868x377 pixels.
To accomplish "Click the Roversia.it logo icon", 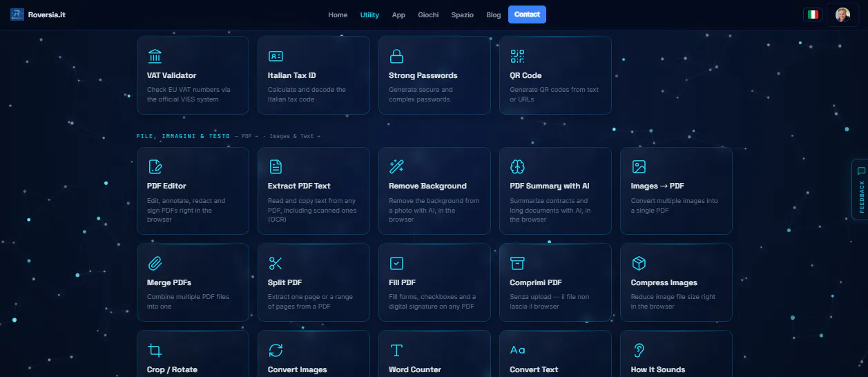I will pyautogui.click(x=17, y=14).
